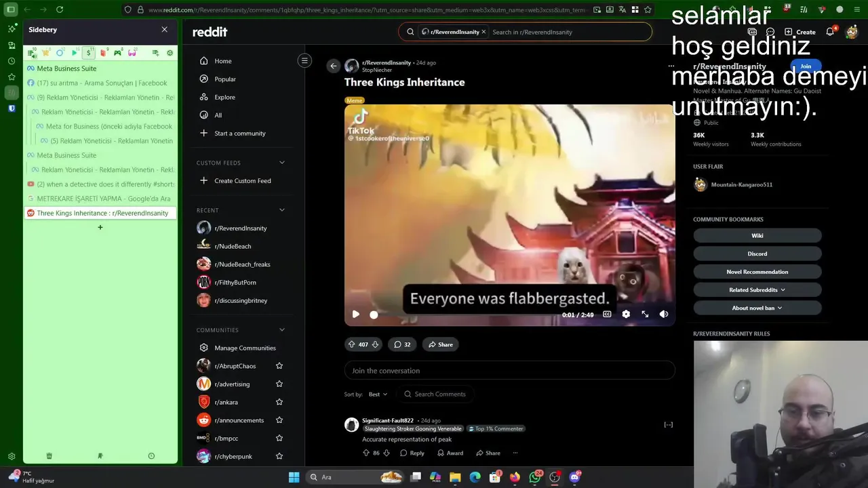
Task: Create Custom Feed
Action: [242, 181]
